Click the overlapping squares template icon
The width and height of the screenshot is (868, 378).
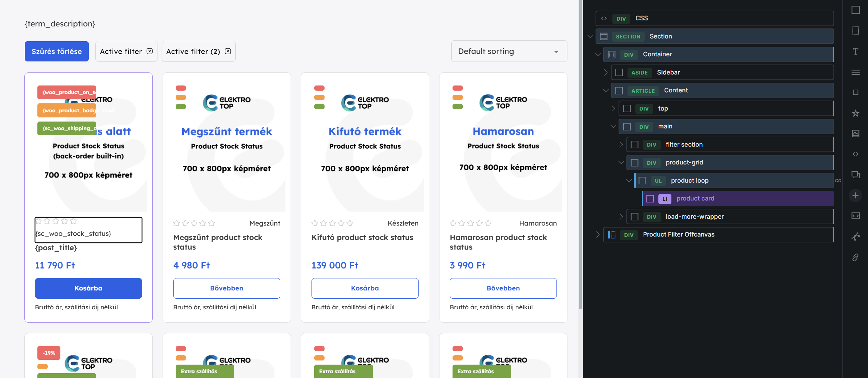coord(855,174)
